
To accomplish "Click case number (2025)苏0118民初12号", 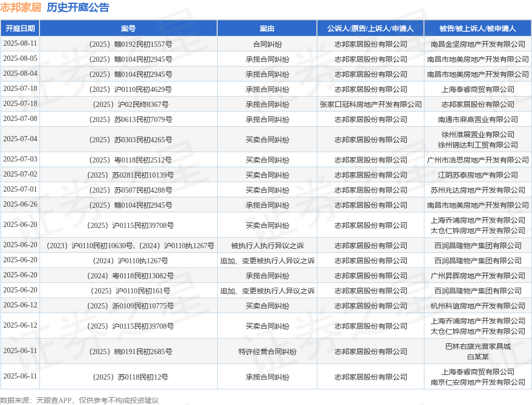I will [130, 377].
